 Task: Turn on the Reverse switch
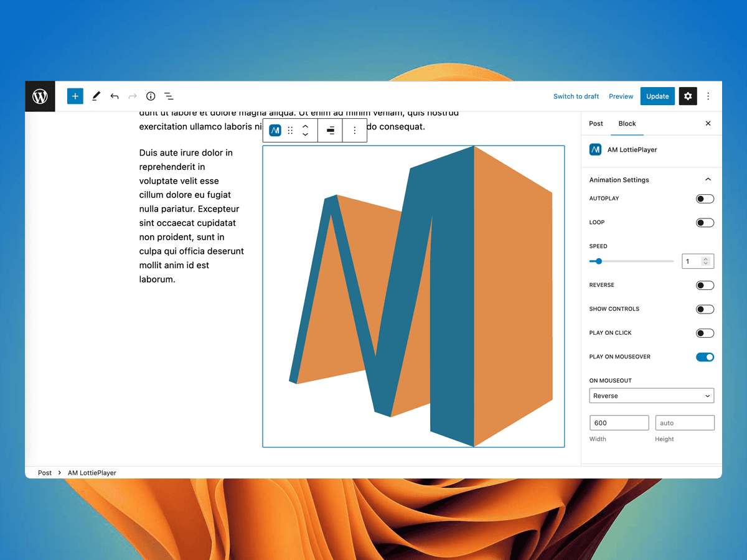point(705,286)
